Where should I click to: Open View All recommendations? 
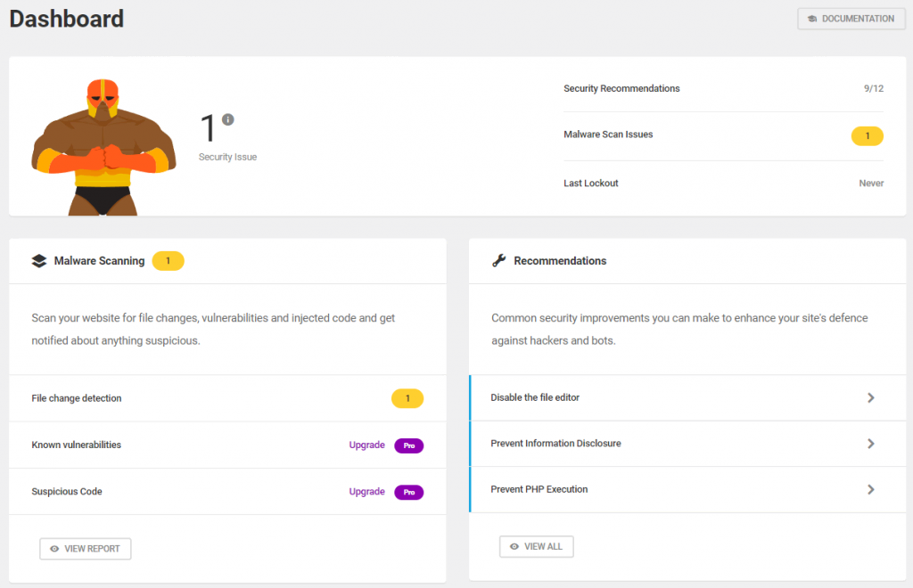pyautogui.click(x=536, y=546)
